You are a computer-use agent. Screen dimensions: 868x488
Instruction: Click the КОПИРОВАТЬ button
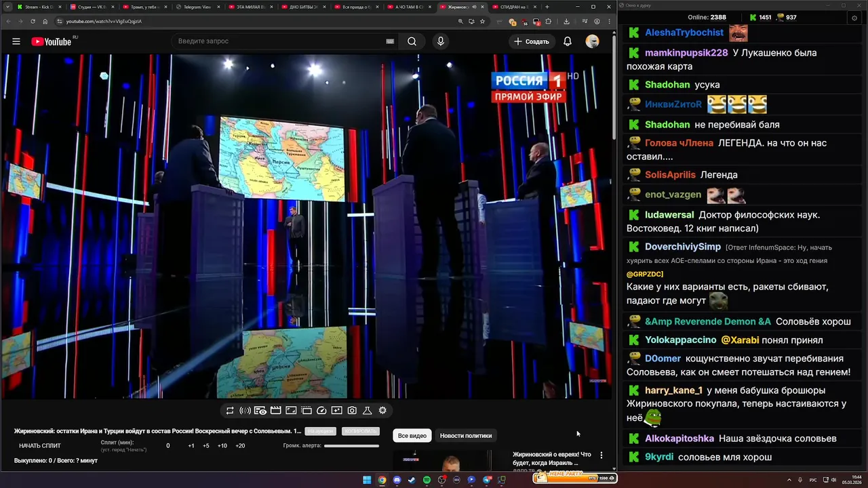coord(360,431)
